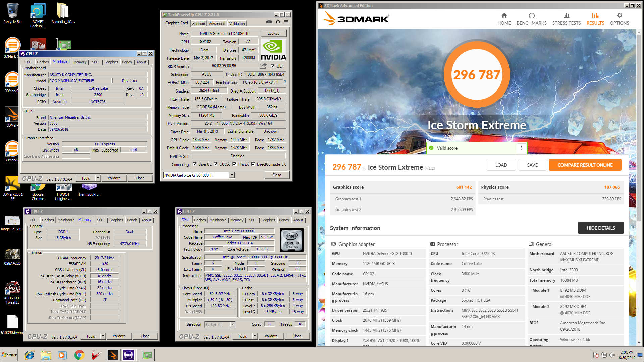Click volume icon in system tray
Viewport: 644px width, 362px height.
click(612, 355)
